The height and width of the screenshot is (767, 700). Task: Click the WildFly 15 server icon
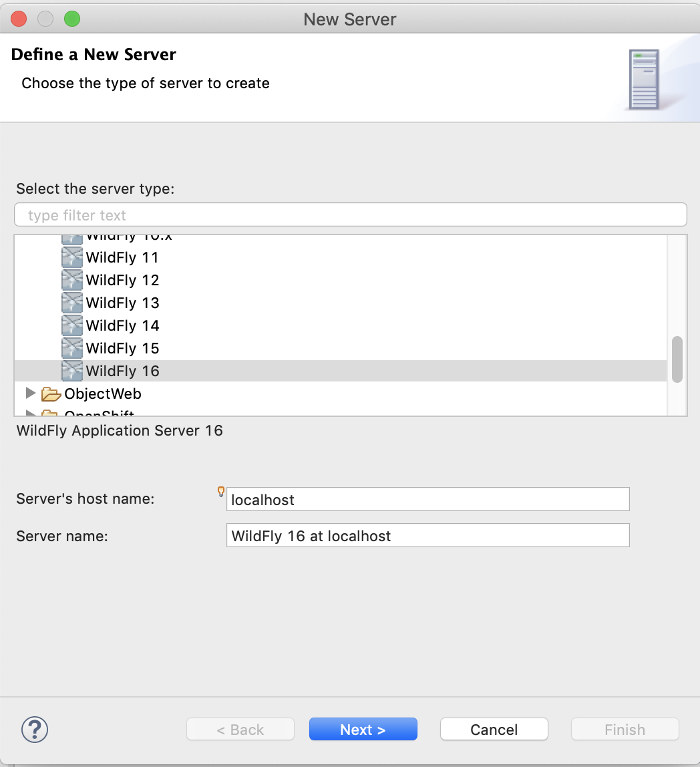(x=72, y=348)
